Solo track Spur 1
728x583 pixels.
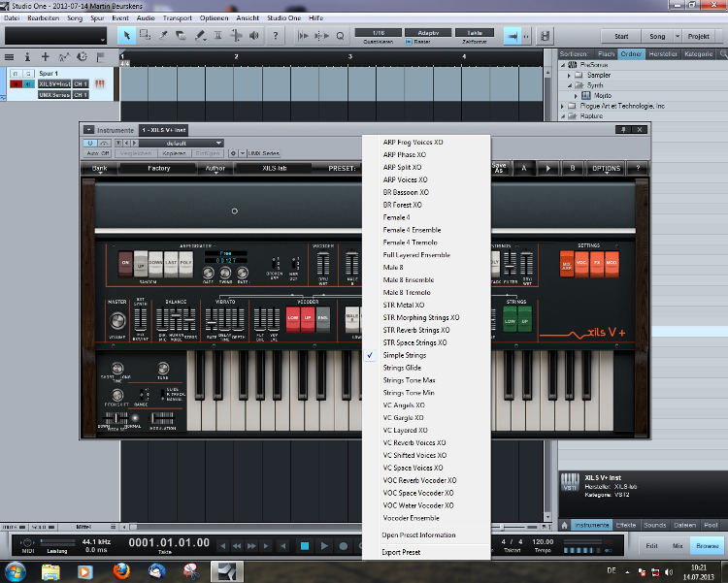[28, 74]
